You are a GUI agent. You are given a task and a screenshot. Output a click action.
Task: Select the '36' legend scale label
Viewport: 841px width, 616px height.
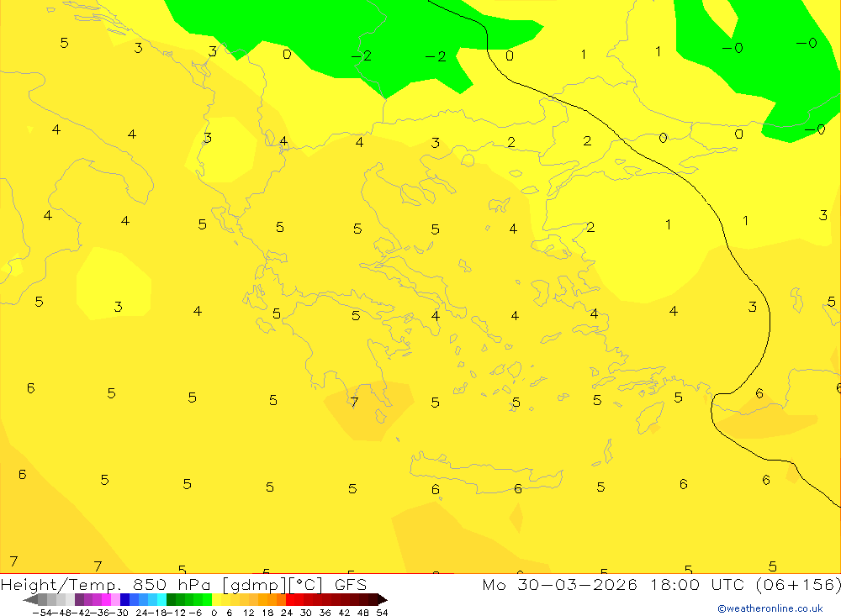point(325,613)
